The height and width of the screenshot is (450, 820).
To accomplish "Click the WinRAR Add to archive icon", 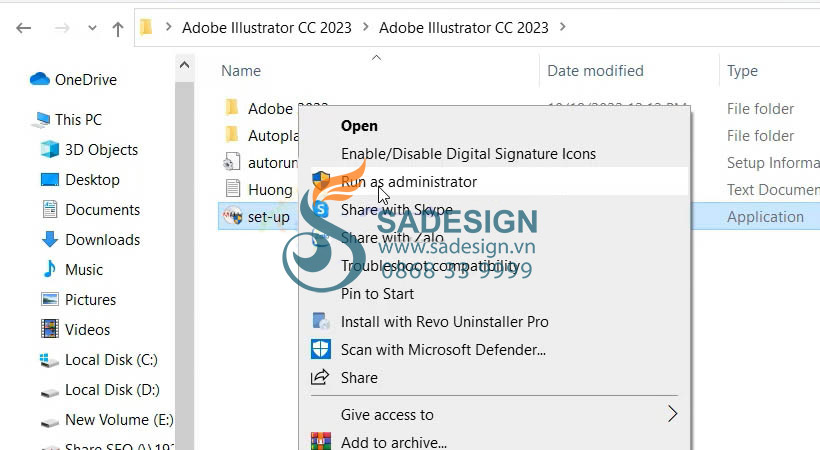I will (x=321, y=441).
